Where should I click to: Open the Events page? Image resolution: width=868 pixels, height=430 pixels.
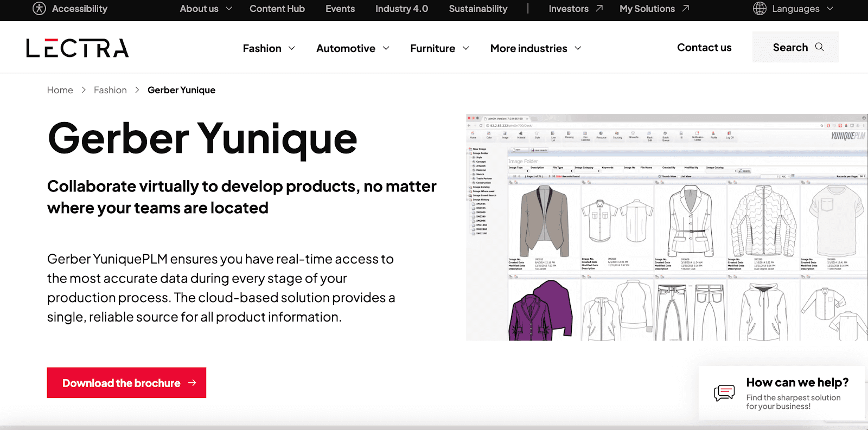click(x=340, y=9)
